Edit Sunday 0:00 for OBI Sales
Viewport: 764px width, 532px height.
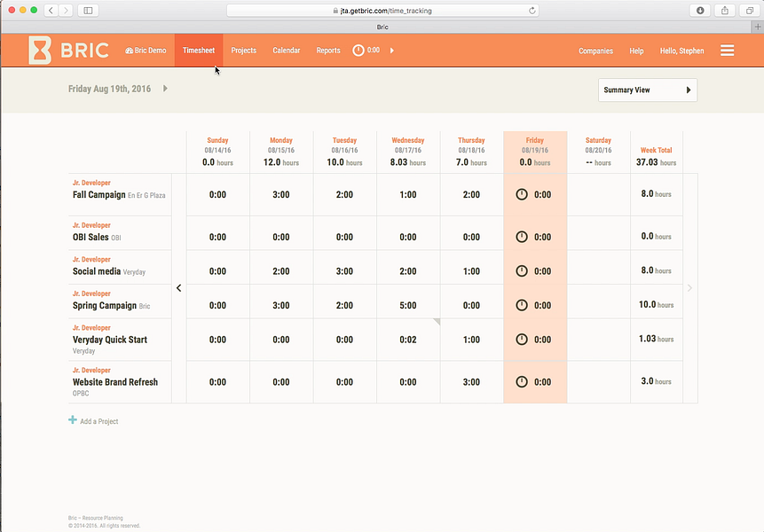[x=217, y=237]
